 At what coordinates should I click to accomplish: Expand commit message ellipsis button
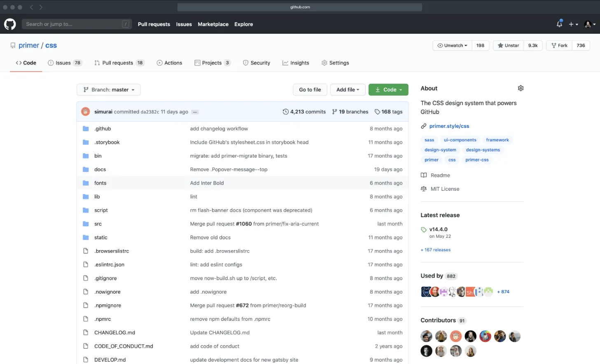click(x=195, y=112)
